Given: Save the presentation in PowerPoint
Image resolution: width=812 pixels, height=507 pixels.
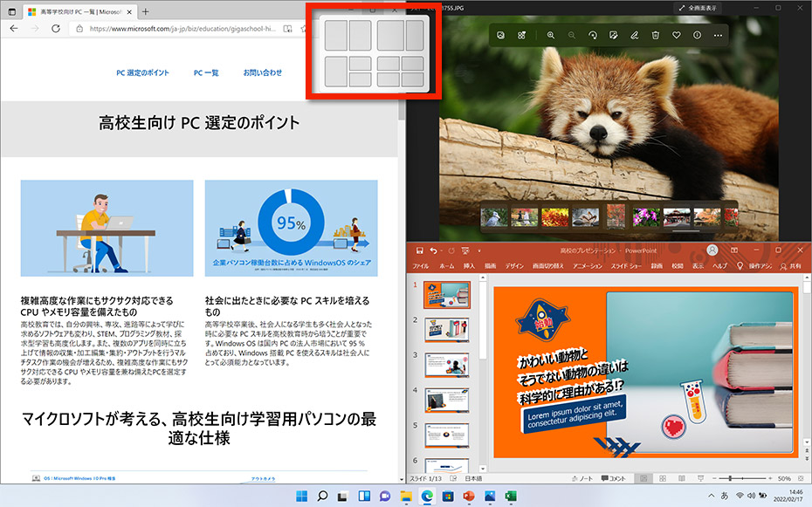Looking at the screenshot, I should [419, 251].
